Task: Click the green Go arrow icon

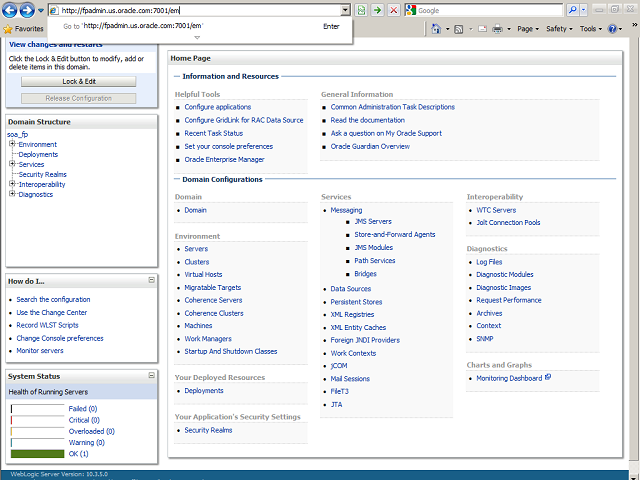Action: [x=377, y=10]
